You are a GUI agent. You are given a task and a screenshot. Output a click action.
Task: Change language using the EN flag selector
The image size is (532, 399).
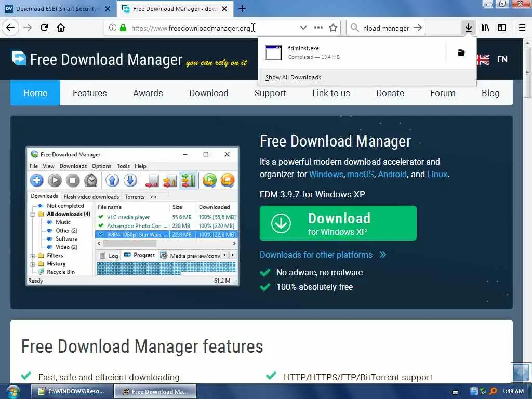493,59
